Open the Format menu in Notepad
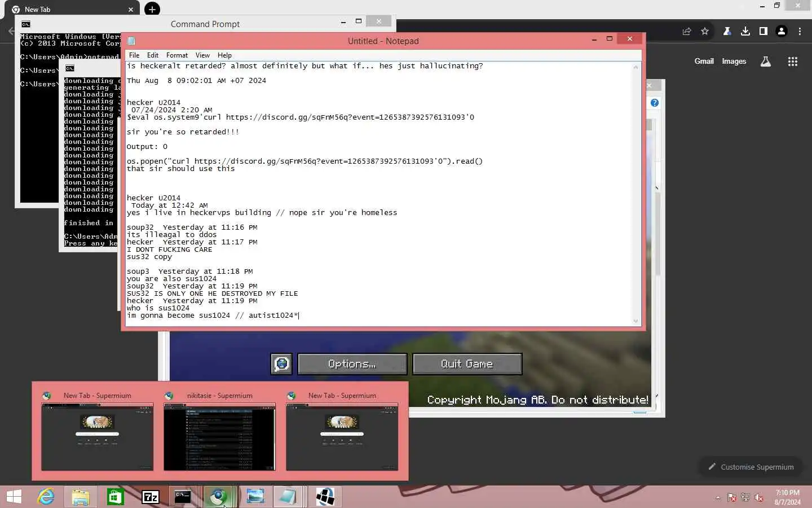This screenshot has width=812, height=508. click(x=177, y=55)
